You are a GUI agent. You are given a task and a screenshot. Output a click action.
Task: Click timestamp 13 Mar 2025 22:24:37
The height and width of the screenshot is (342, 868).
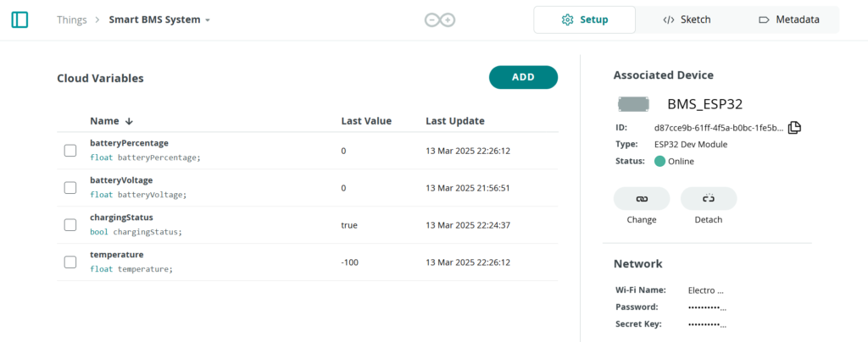(x=468, y=225)
